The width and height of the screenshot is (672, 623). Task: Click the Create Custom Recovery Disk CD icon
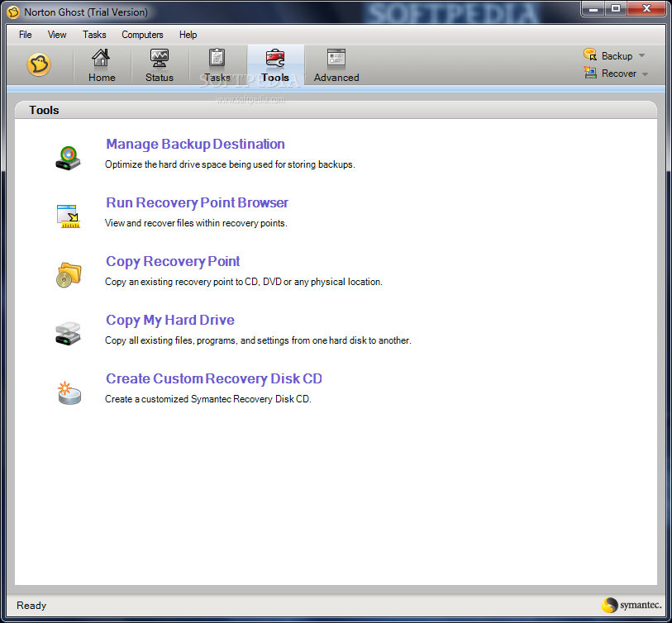tap(69, 392)
